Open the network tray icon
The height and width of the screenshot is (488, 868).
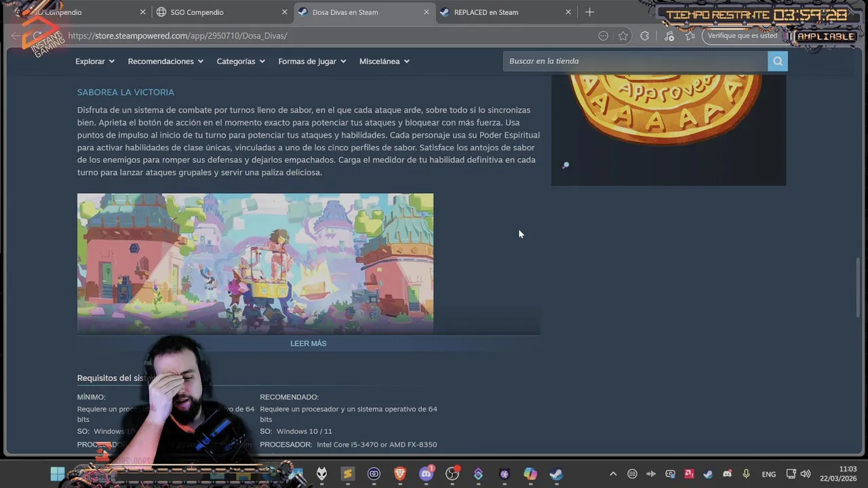[791, 474]
